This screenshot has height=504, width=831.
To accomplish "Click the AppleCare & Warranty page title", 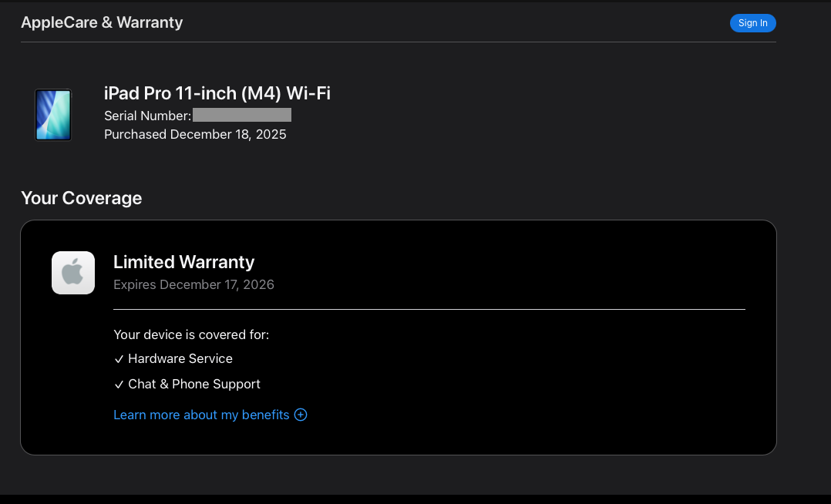I will click(102, 22).
